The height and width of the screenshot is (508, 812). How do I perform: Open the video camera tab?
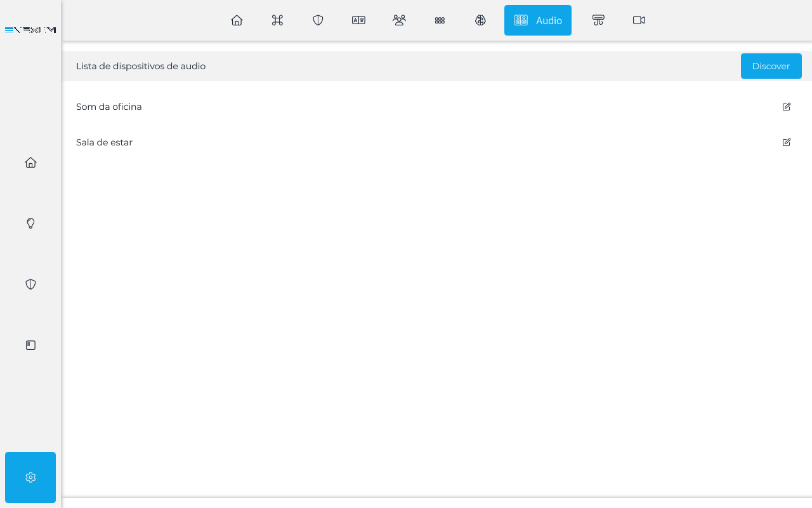coord(639,20)
